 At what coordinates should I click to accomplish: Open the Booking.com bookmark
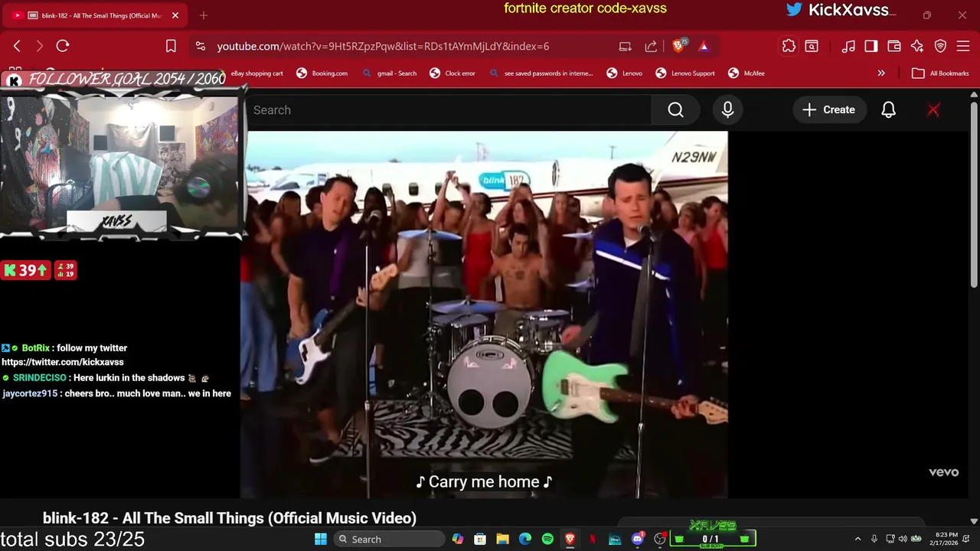322,73
